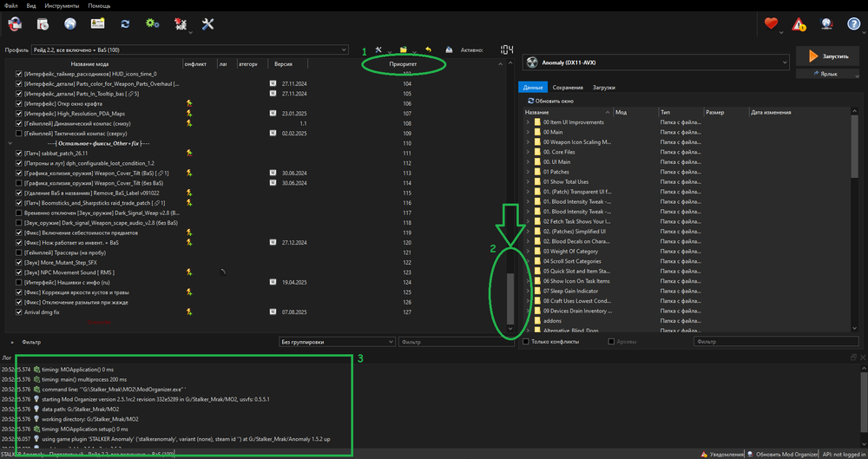The height and width of the screenshot is (459, 868).
Task: Expand the Фильтр panel arrow
Action: (x=12, y=342)
